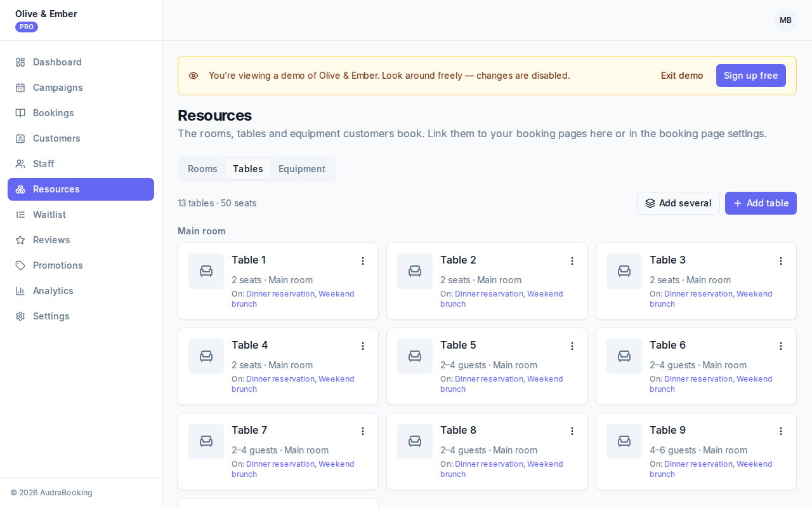Open Dinner reservation link on Table 6
This screenshot has width=812, height=508.
[x=699, y=379]
